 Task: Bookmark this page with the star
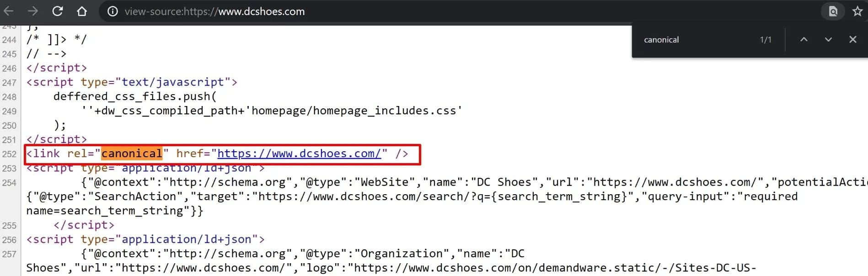(x=857, y=11)
